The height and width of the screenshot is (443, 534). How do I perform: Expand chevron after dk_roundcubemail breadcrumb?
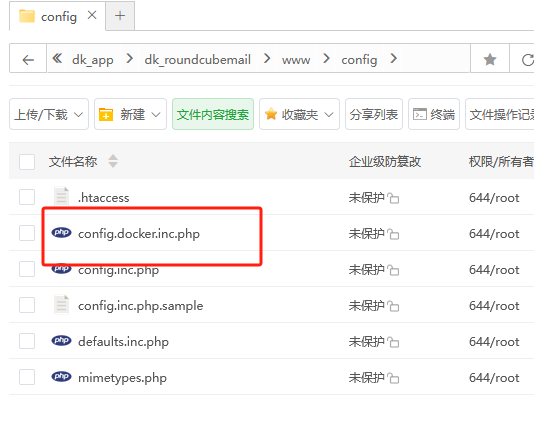click(x=267, y=59)
